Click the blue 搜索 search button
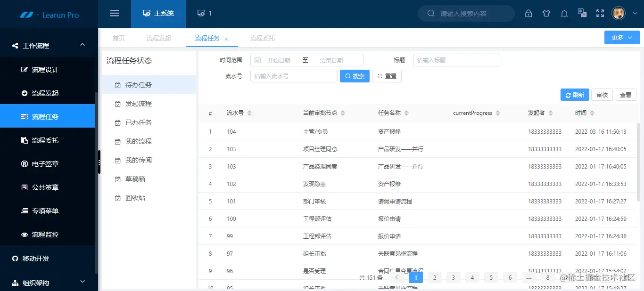 (355, 76)
